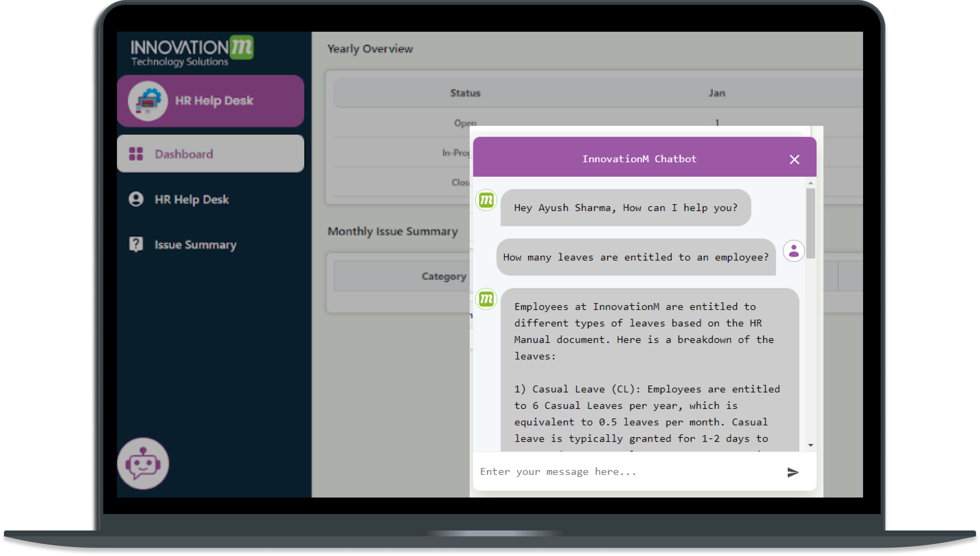Screen dimensions: 980x556
Task: Click the 'Monthly Issue Summary' heading
Action: 392,231
